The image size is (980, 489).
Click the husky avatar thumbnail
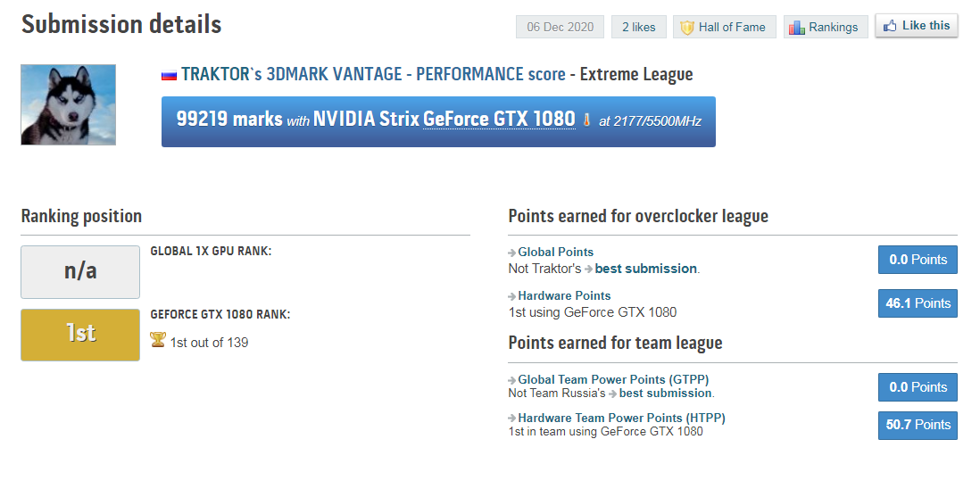(x=69, y=104)
